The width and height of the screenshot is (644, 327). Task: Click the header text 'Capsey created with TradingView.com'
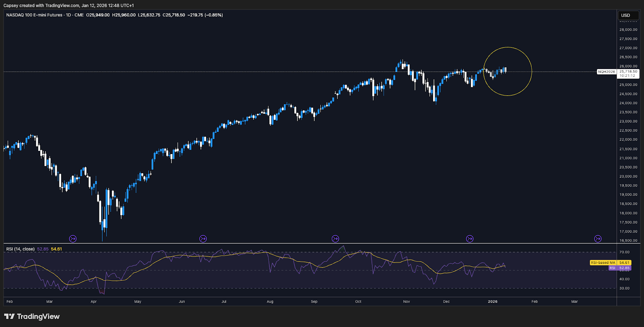pos(41,6)
